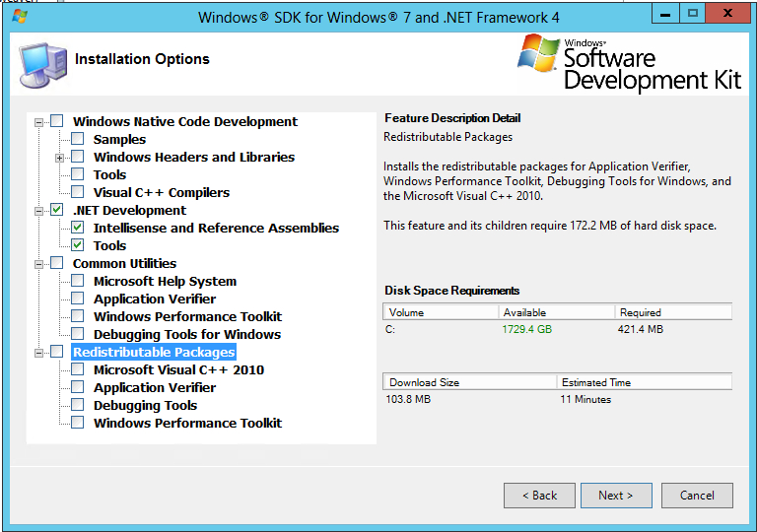Check the Debugging Tools for Windows option
Screen dimensions: 757x532
point(77,335)
